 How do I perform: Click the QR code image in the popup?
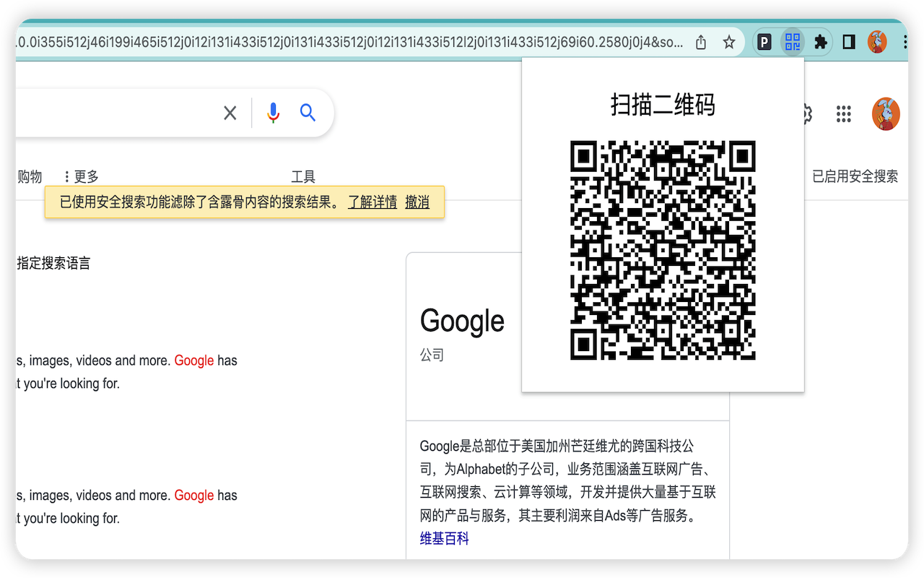click(x=663, y=250)
